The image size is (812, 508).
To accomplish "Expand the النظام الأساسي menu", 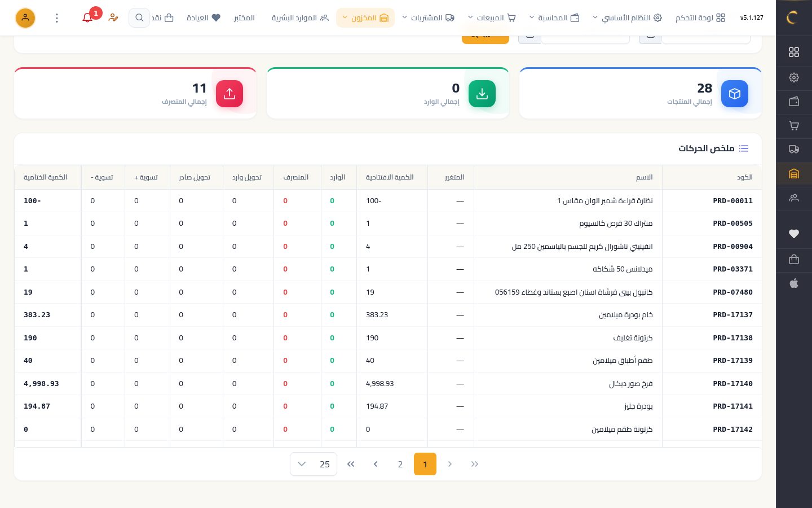I will pyautogui.click(x=626, y=17).
